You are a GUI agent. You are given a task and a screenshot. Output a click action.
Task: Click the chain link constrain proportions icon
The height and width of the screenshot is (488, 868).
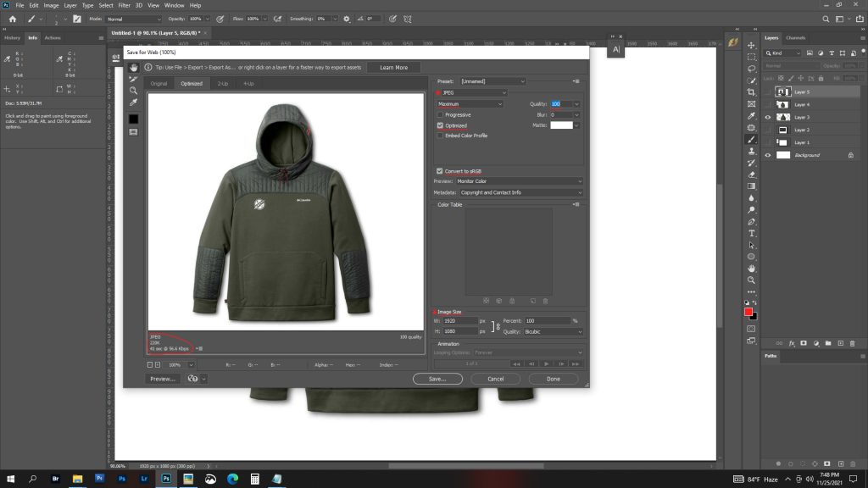click(498, 326)
